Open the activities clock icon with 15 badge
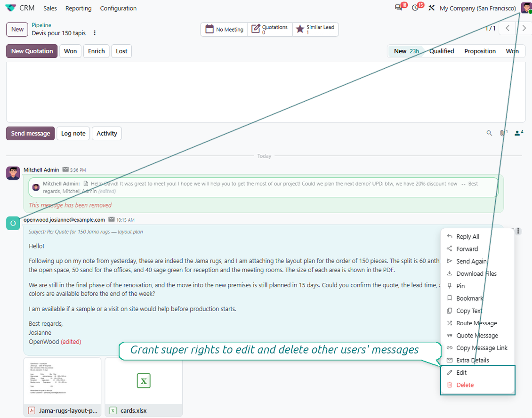532x418 pixels. click(415, 8)
